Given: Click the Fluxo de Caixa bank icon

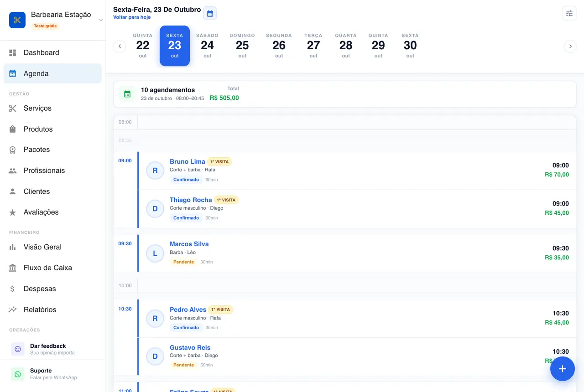Looking at the screenshot, I should coord(13,268).
